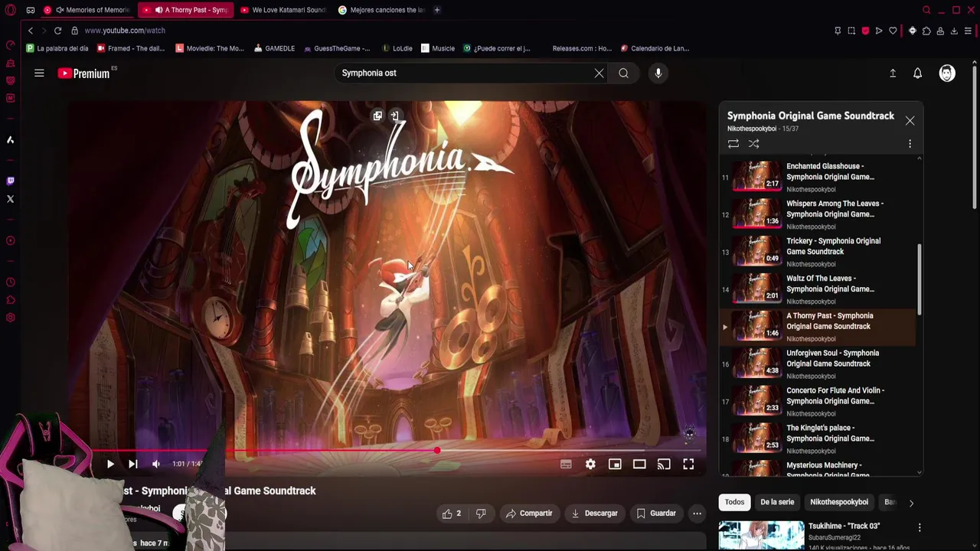The width and height of the screenshot is (980, 551).
Task: Open the LoLdle bookmark
Action: pyautogui.click(x=397, y=48)
